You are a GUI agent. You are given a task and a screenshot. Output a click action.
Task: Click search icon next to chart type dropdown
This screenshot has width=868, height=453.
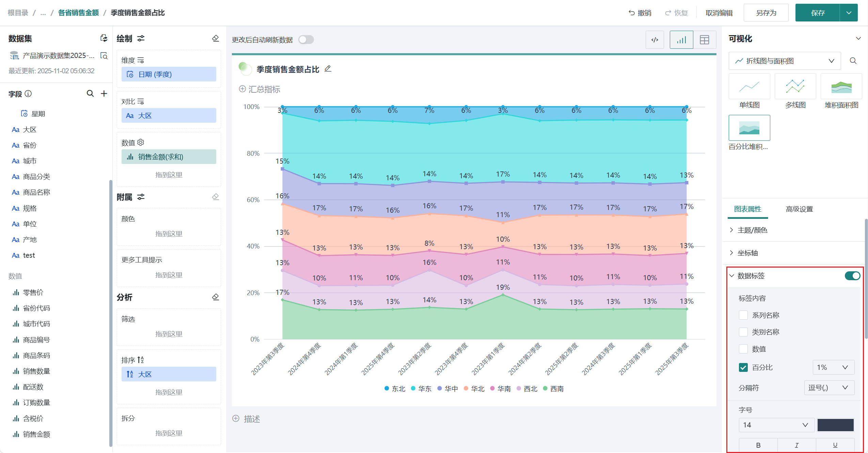point(853,61)
